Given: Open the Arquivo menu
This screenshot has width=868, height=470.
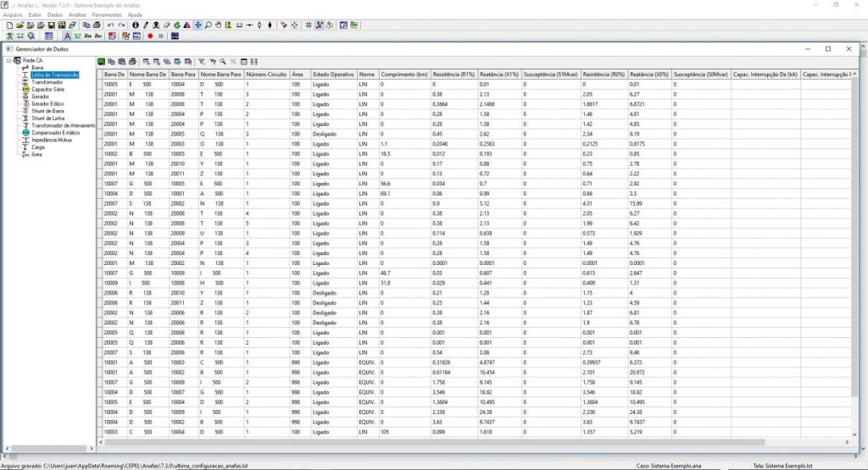Looking at the screenshot, I should [x=13, y=15].
